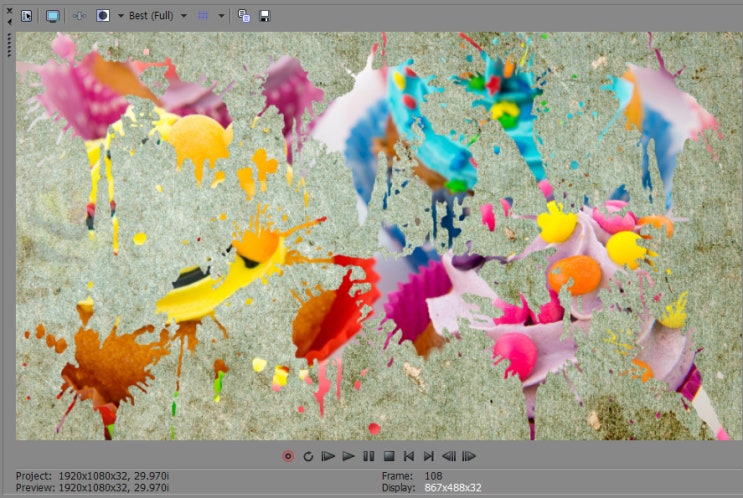Step to next frame

coord(469,456)
